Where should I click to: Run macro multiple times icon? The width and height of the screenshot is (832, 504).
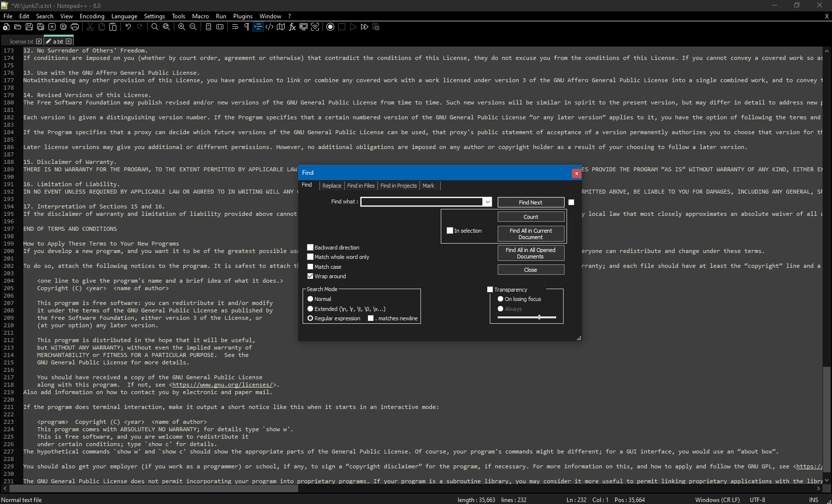(364, 27)
